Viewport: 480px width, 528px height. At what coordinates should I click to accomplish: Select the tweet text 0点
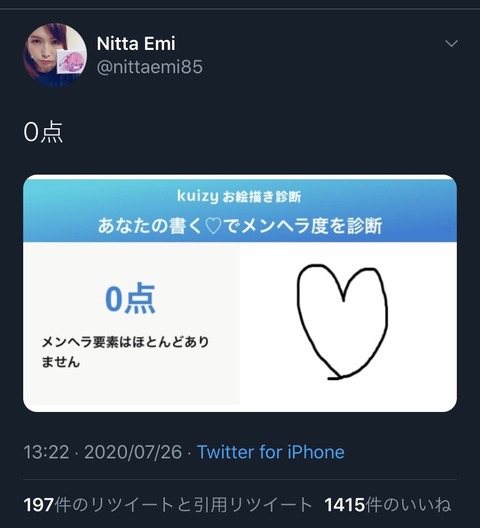click(x=43, y=132)
